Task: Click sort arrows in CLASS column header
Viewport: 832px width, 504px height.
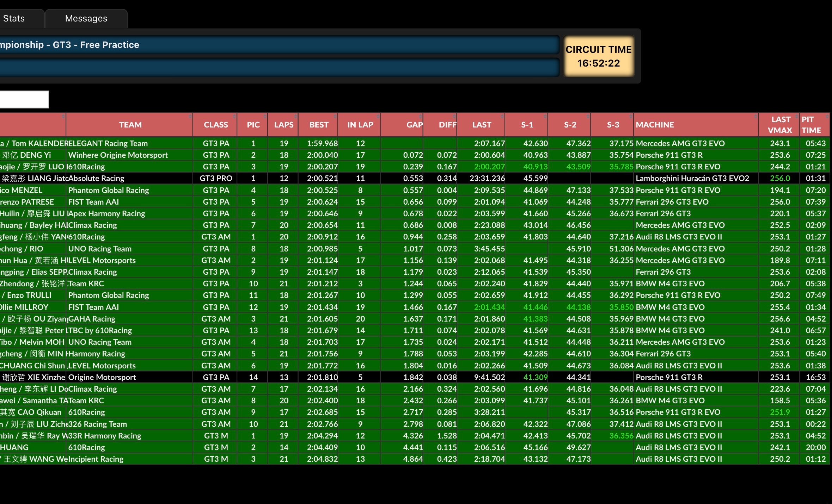Action: tap(234, 116)
